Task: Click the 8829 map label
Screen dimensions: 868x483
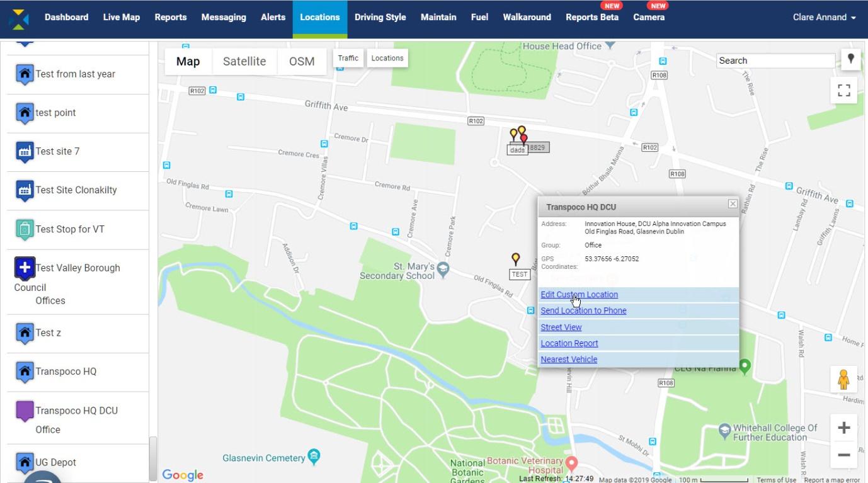Action: pyautogui.click(x=537, y=147)
